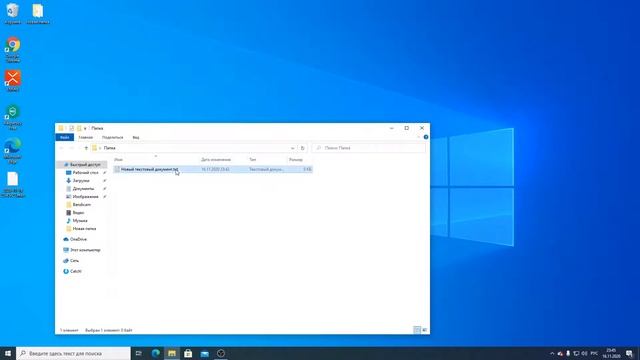Open Изображения in the navigation pane

pyautogui.click(x=85, y=197)
